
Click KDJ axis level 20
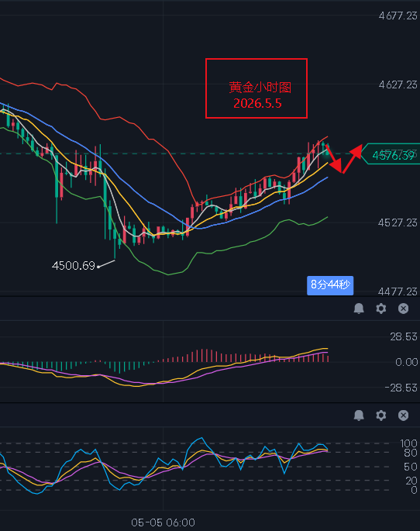(411, 481)
